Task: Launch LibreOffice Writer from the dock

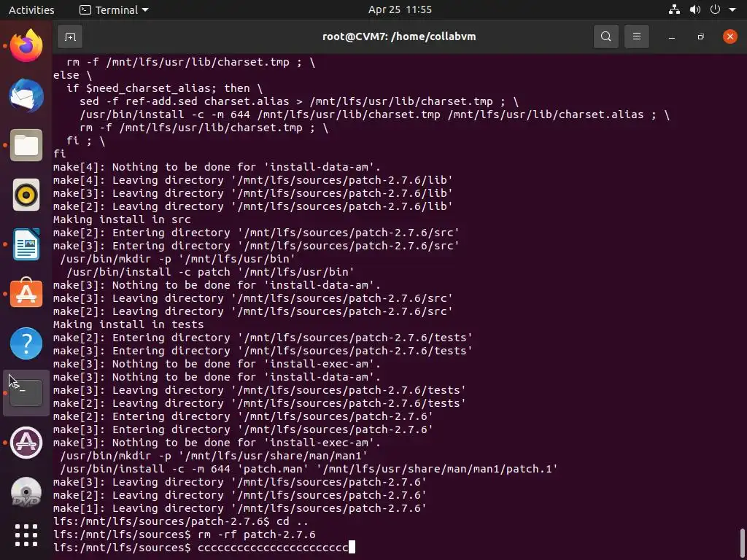Action: pyautogui.click(x=26, y=244)
